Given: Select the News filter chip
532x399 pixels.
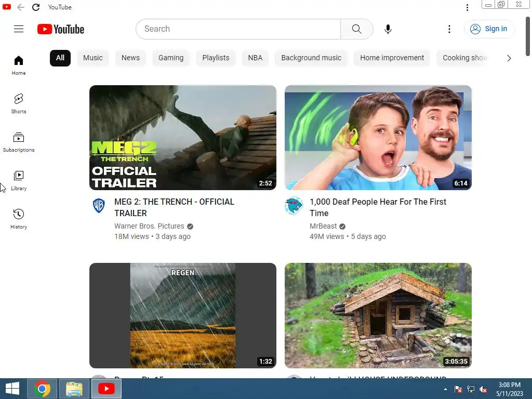Looking at the screenshot, I should (x=130, y=58).
